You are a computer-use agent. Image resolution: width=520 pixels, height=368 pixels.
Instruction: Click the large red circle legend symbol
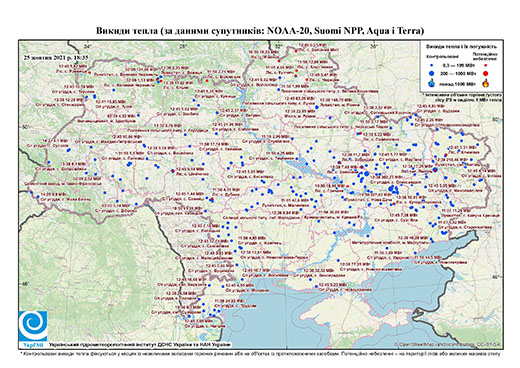pos(486,73)
